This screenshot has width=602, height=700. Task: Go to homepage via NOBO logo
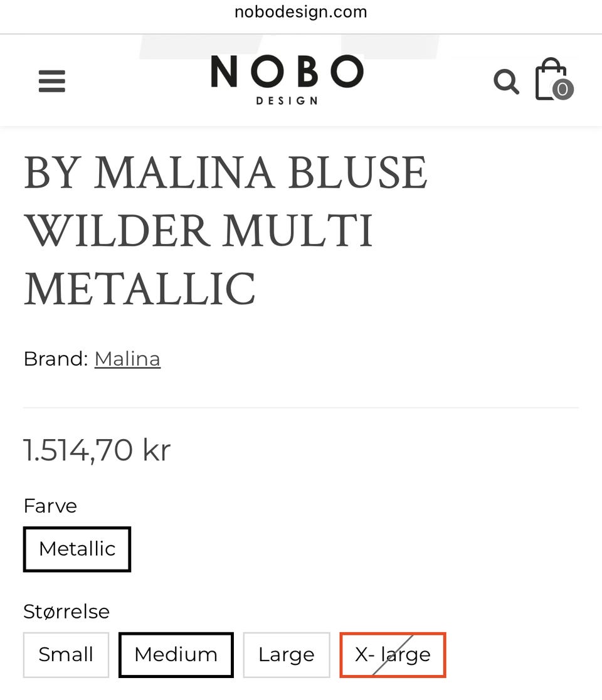click(287, 72)
